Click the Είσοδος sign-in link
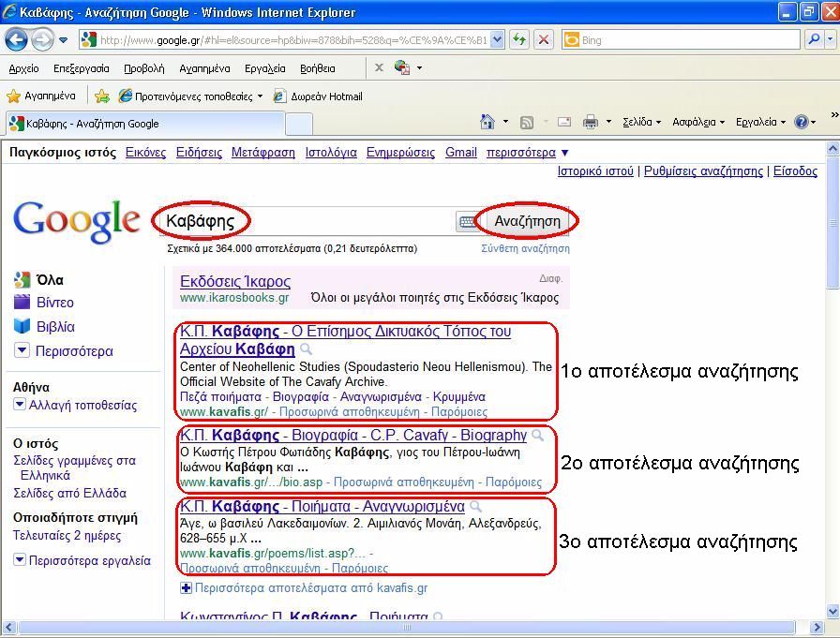The width and height of the screenshot is (840, 638). 795,171
